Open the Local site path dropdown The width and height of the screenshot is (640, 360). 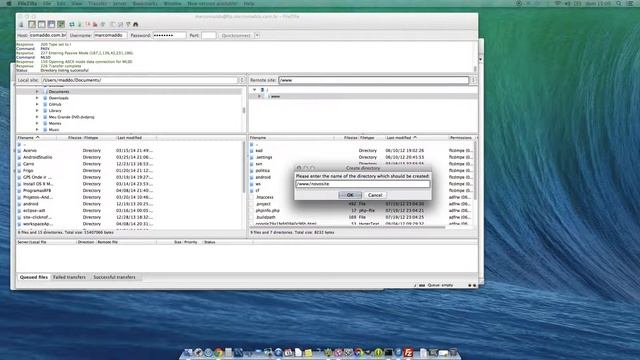242,80
